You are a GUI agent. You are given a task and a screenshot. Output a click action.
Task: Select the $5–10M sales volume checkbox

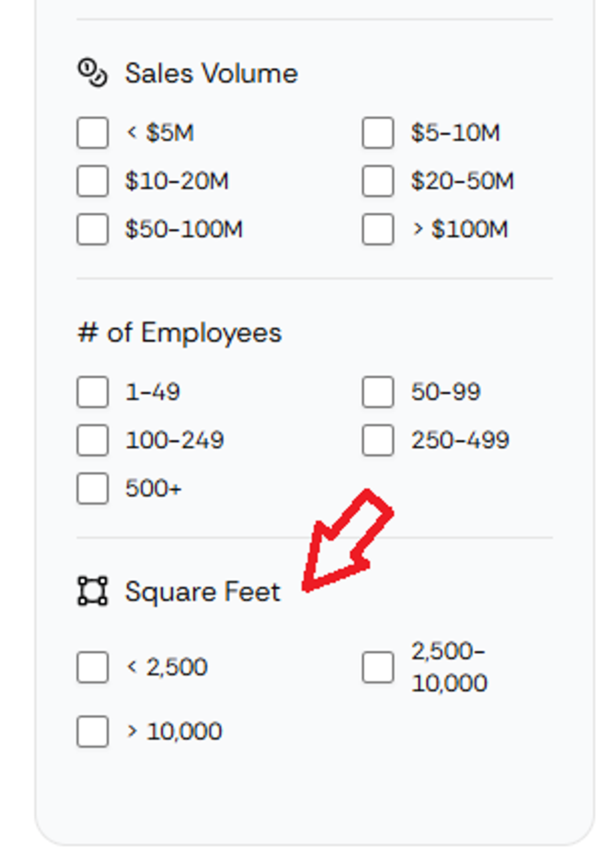point(378,133)
